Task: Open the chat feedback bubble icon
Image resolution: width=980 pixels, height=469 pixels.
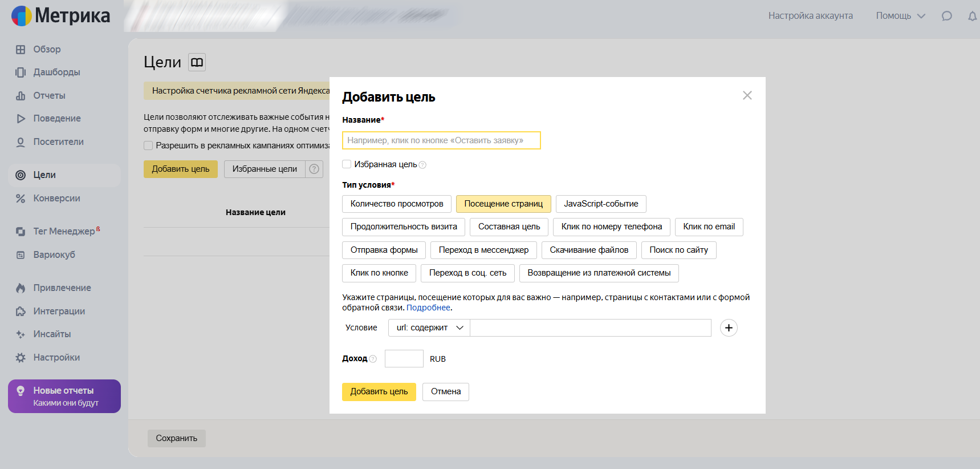Action: point(946,16)
